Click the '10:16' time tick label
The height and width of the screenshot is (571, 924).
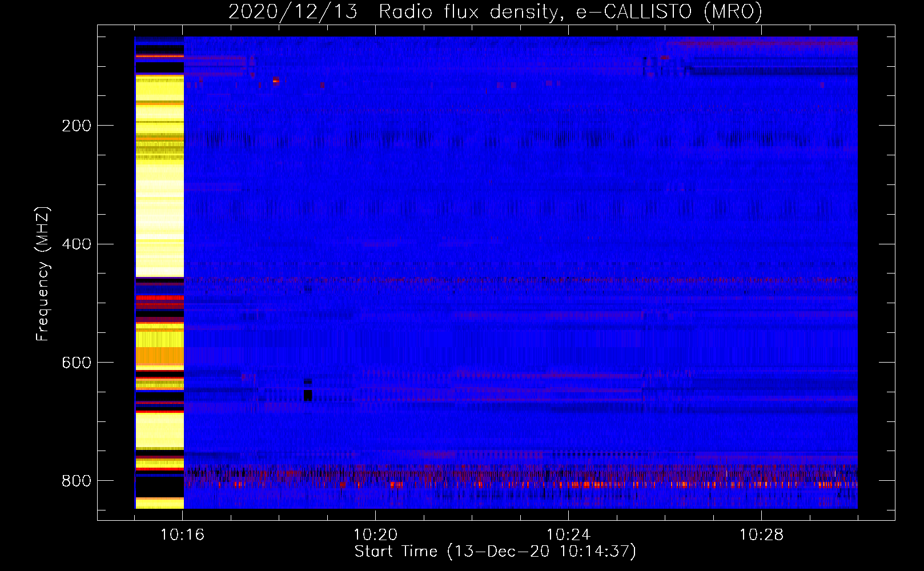pyautogui.click(x=182, y=535)
